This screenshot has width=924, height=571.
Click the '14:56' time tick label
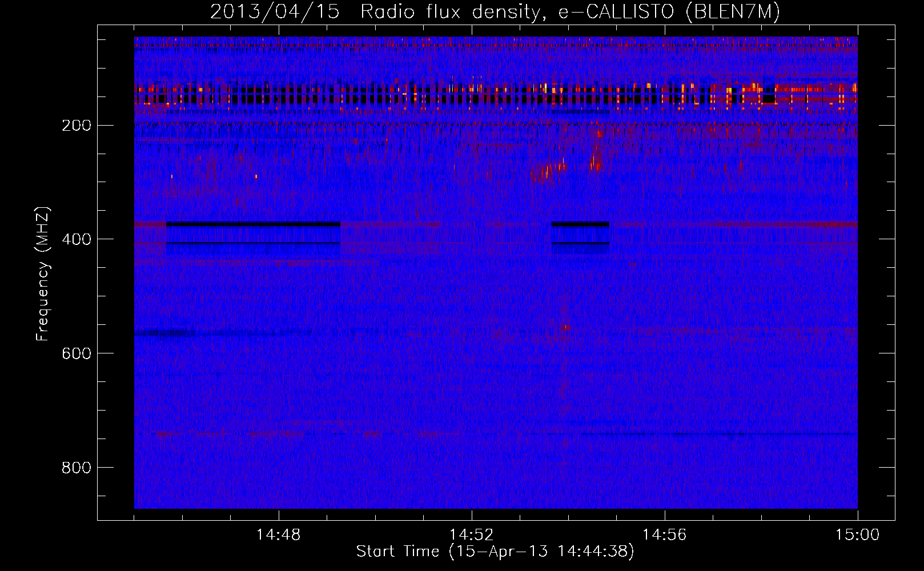coord(664,534)
